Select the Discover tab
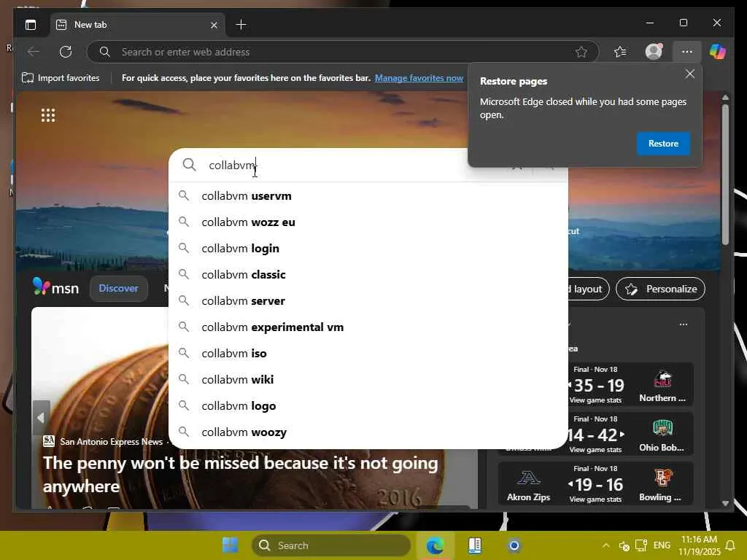Viewport: 747px width, 560px height. coord(119,289)
